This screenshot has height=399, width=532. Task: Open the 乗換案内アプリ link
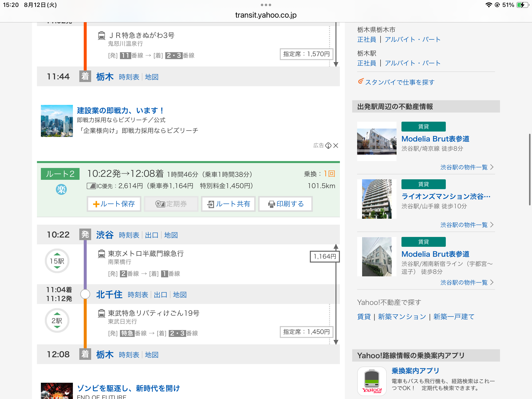pyautogui.click(x=416, y=371)
